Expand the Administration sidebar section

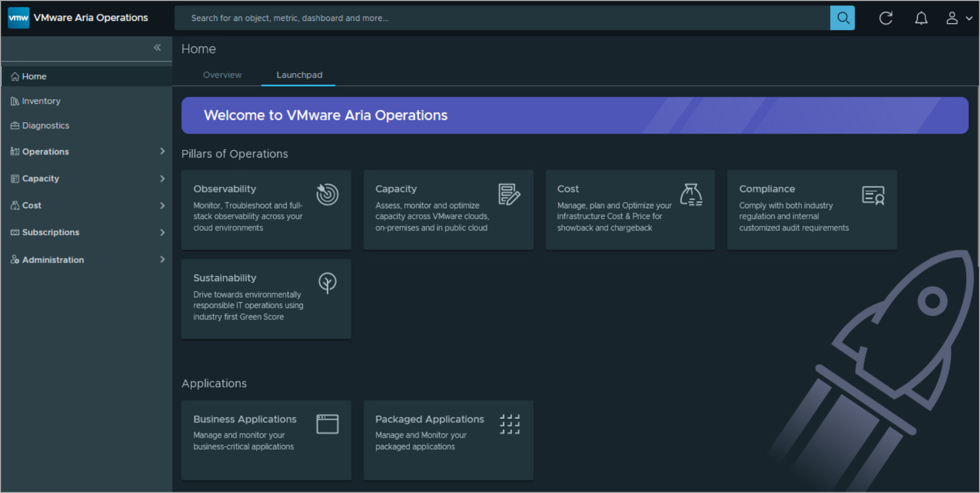click(x=86, y=259)
